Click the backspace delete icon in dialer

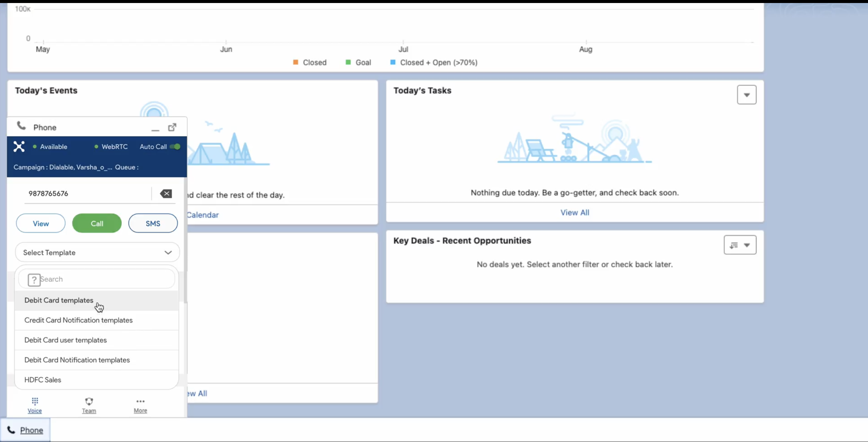tap(166, 194)
